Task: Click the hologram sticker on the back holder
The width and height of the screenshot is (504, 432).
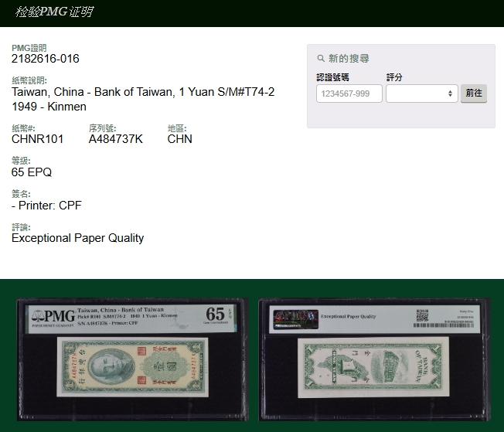Action: point(295,316)
